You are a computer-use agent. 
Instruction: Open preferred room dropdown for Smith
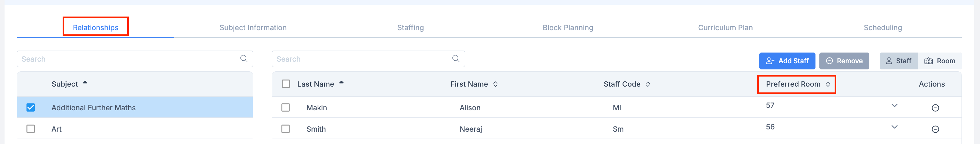pyautogui.click(x=894, y=127)
